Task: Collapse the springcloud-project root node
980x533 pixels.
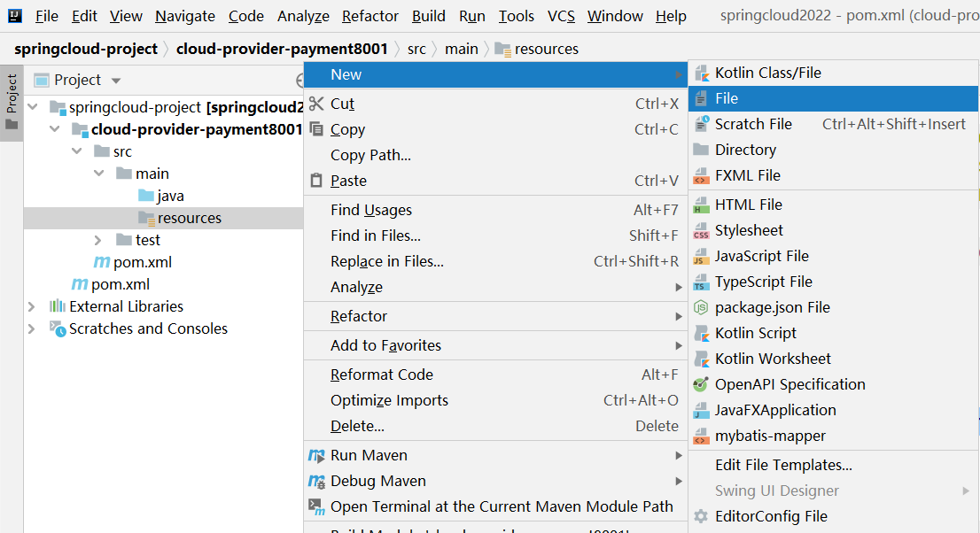Action: 33,107
